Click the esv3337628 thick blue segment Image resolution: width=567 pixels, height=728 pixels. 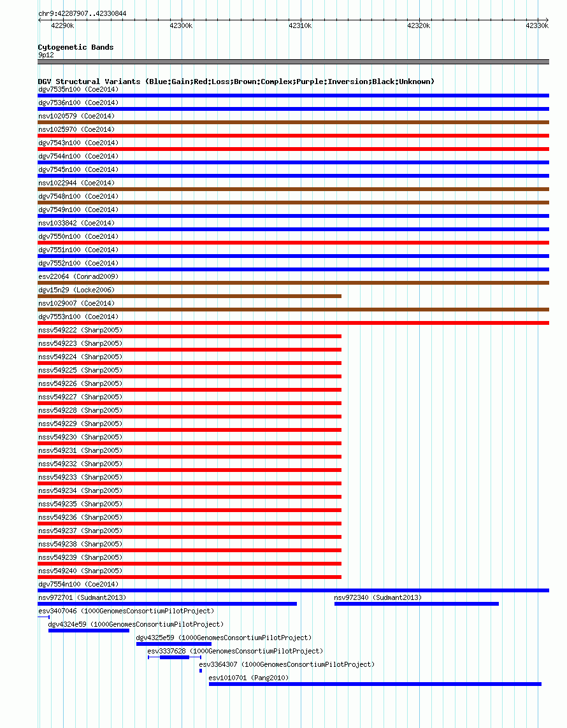(x=174, y=657)
